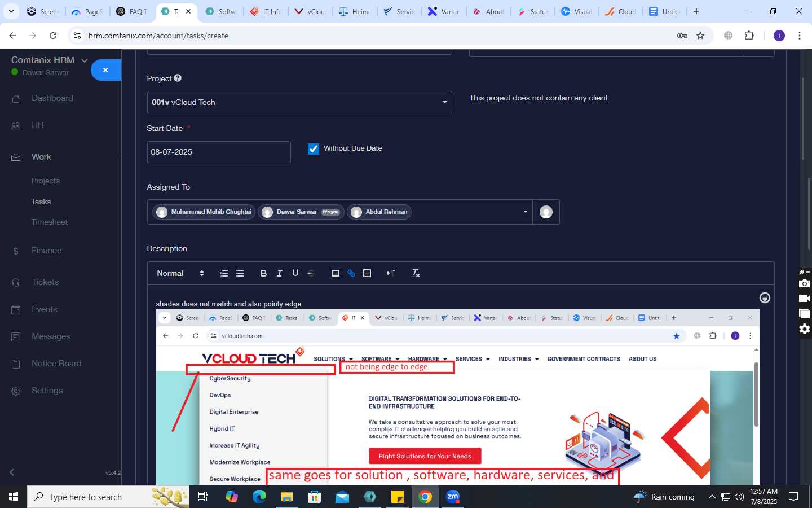Switch to the FAQ browser tab
Screen dimensions: 812x508
point(133,11)
